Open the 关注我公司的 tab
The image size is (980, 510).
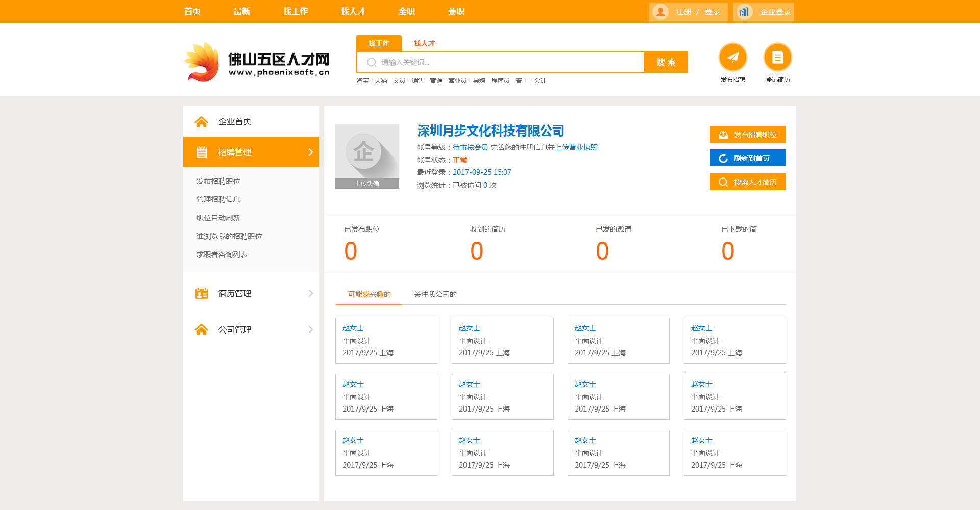[435, 294]
